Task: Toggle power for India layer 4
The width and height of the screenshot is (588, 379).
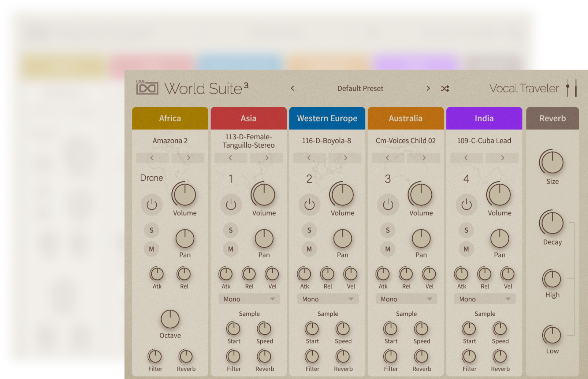Action: tap(466, 205)
